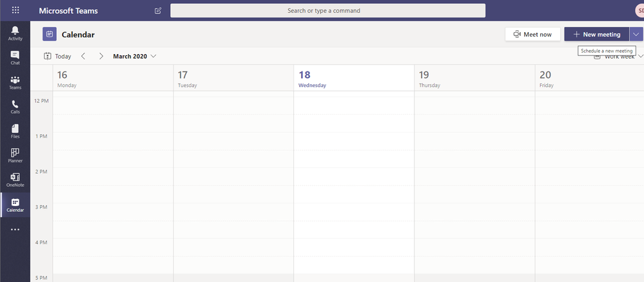Screen dimensions: 644x282
Task: Open the March 2020 month picker
Action: 135,56
